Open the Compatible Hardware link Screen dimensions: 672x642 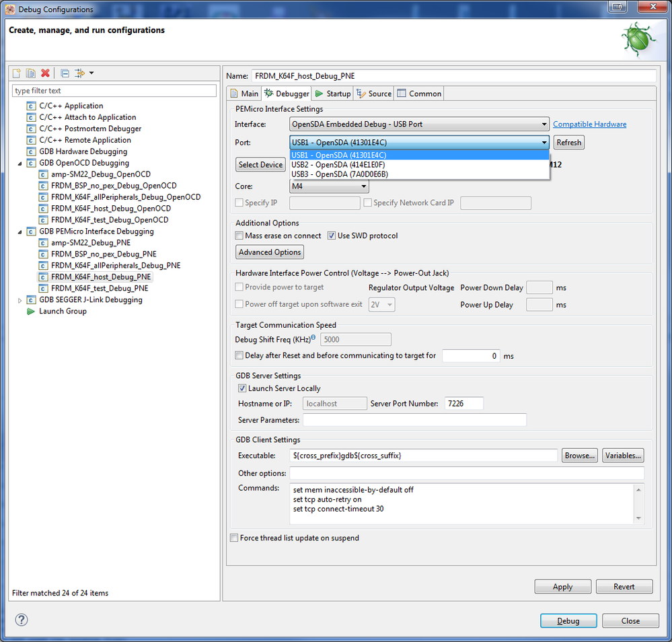(589, 124)
